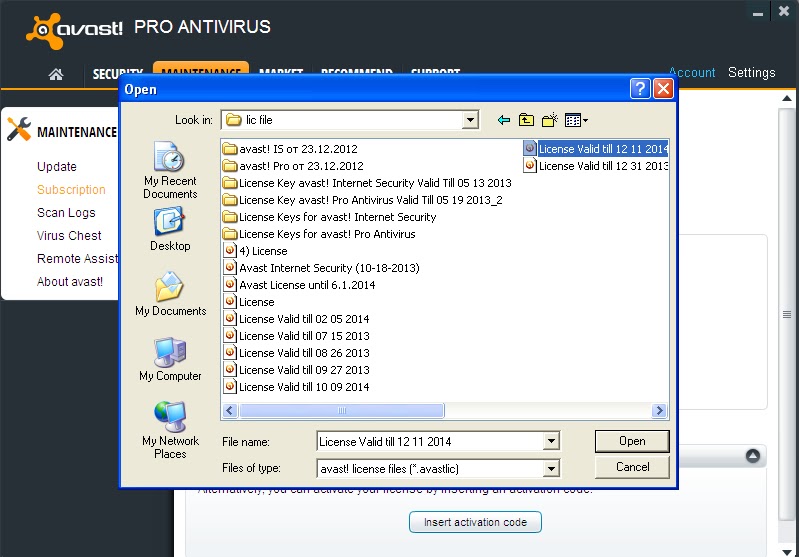Select 'Avast License until 6.1.2014' file

pyautogui.click(x=299, y=285)
